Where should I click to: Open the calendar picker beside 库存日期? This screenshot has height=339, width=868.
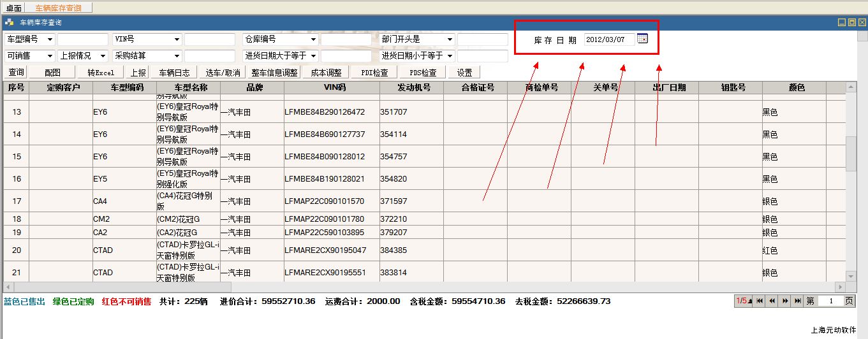point(642,39)
